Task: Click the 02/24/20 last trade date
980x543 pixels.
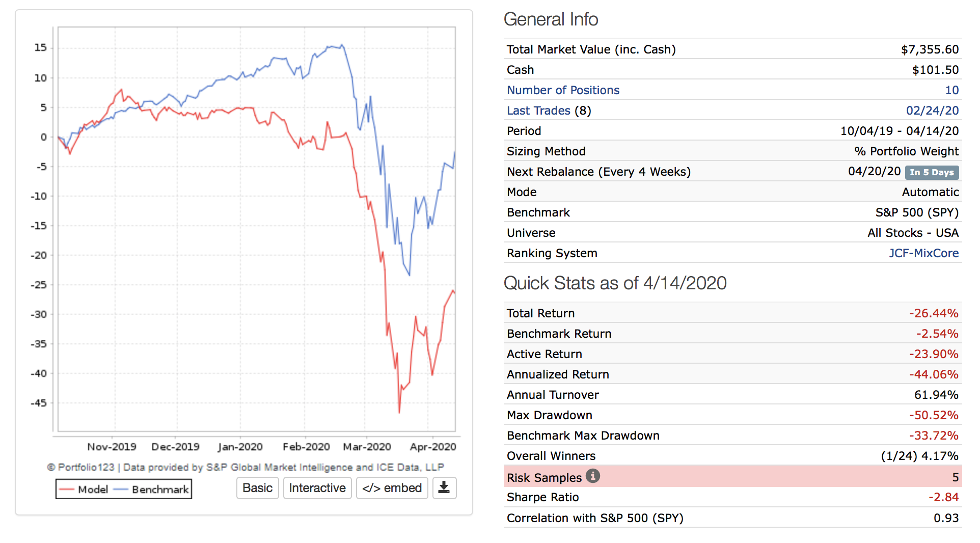Action: pos(932,111)
